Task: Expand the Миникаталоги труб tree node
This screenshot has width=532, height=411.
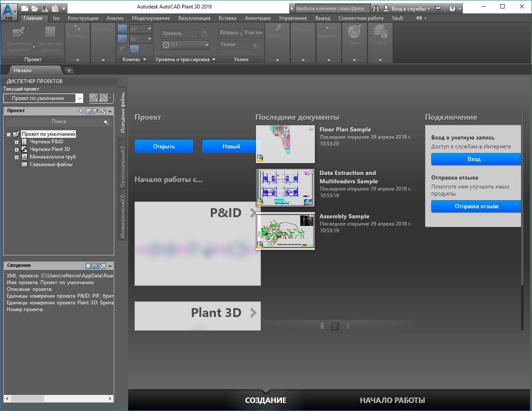Action: pos(16,158)
